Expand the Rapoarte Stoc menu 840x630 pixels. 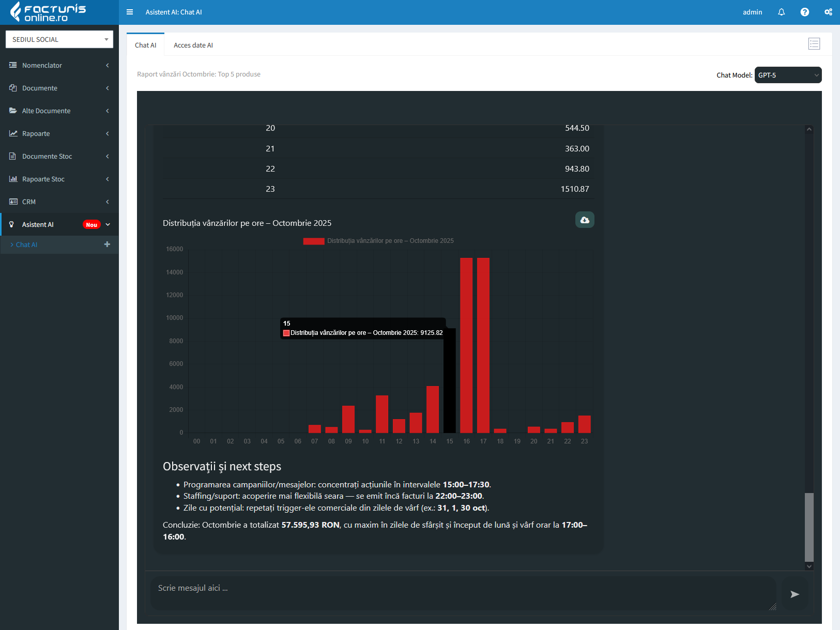tap(59, 179)
